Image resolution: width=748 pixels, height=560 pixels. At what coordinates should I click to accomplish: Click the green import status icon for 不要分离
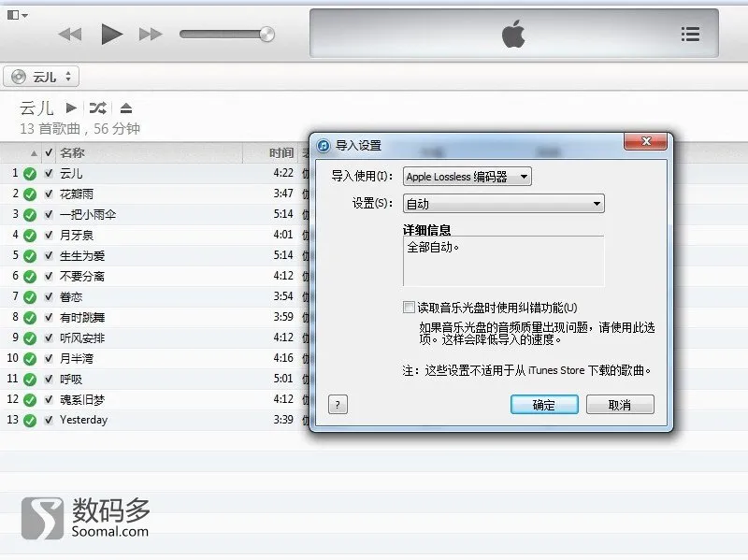(x=30, y=276)
